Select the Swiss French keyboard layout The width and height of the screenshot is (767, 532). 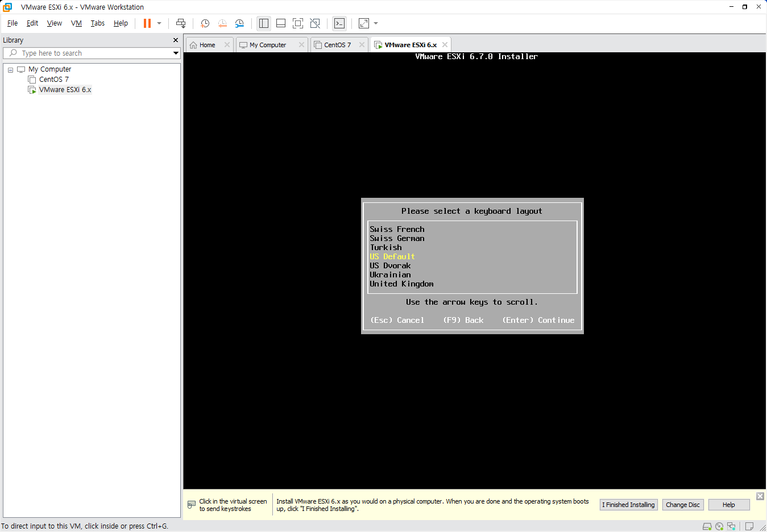[397, 230]
